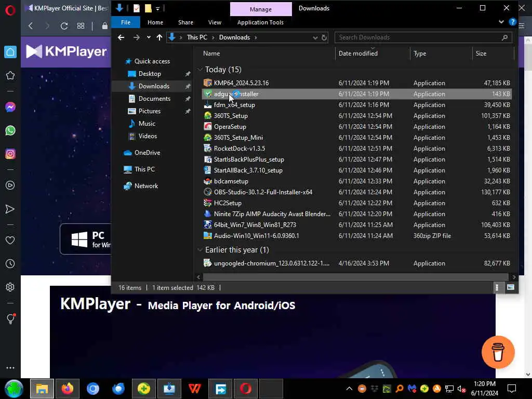
Task: Select the OperaSetup file
Action: pyautogui.click(x=356, y=127)
